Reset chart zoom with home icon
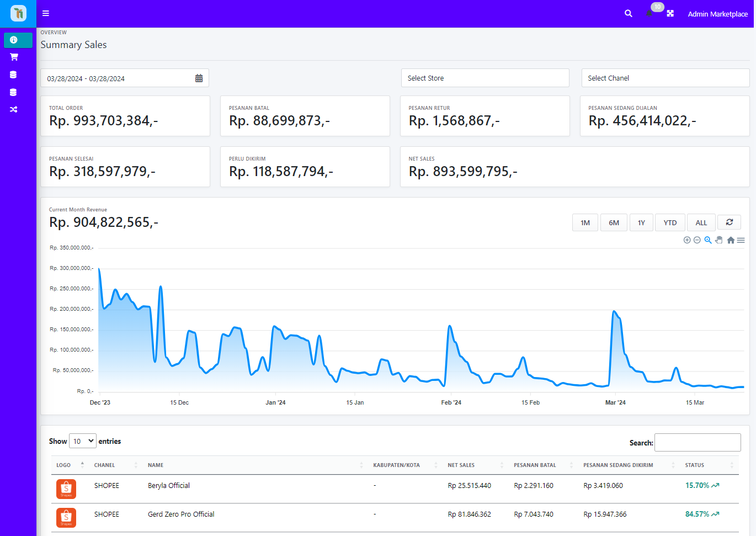This screenshot has width=756, height=536. click(x=731, y=240)
